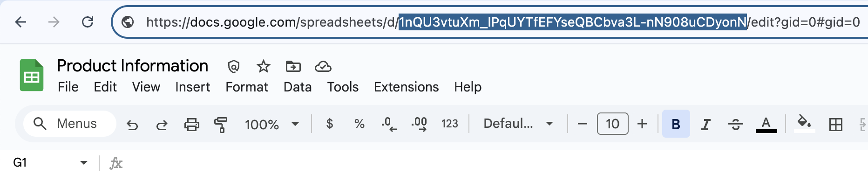Toggle italic formatting
Viewport: 868px width, 175px height.
point(706,124)
